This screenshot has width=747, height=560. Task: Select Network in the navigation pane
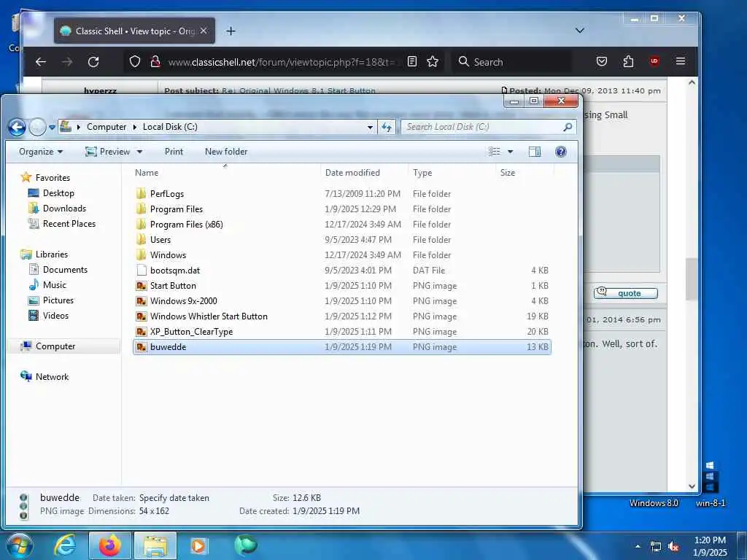tap(52, 377)
